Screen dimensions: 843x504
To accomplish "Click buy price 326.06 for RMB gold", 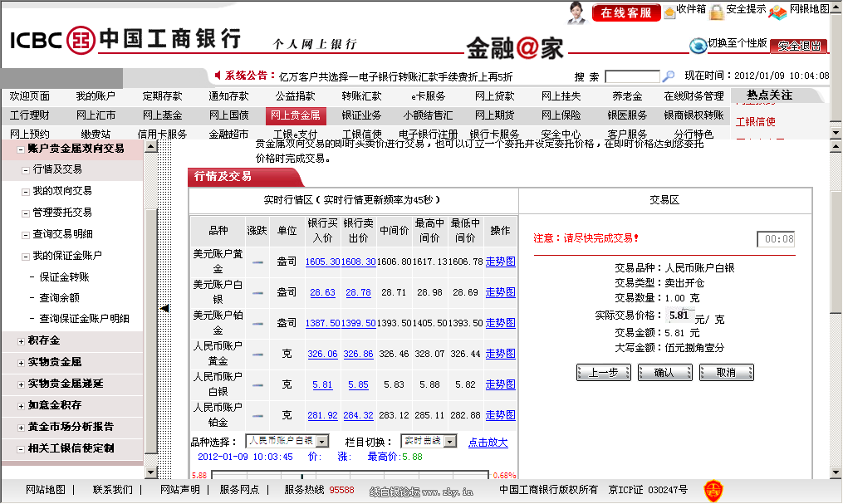I will (x=322, y=354).
